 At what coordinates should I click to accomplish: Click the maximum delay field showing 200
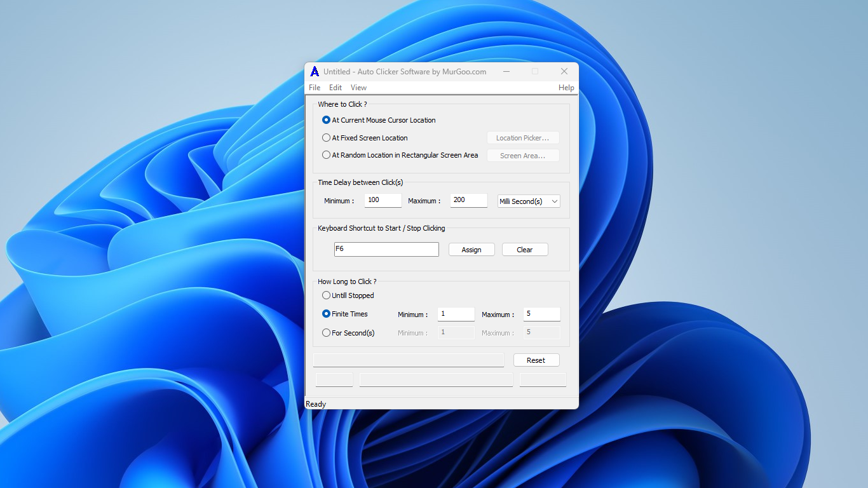coord(468,200)
